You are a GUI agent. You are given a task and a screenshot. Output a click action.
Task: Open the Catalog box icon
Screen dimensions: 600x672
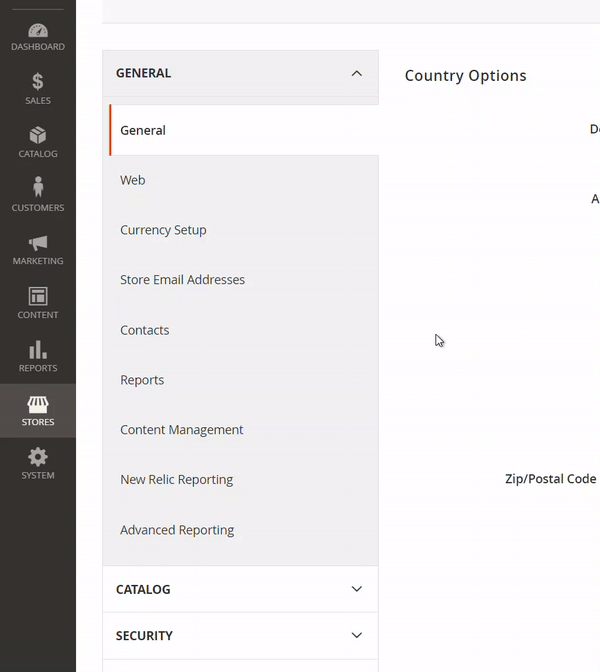[x=38, y=136]
